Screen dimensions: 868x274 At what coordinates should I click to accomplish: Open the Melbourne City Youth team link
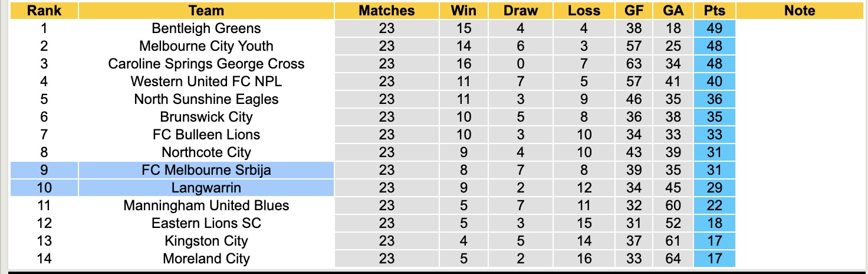[x=206, y=46]
